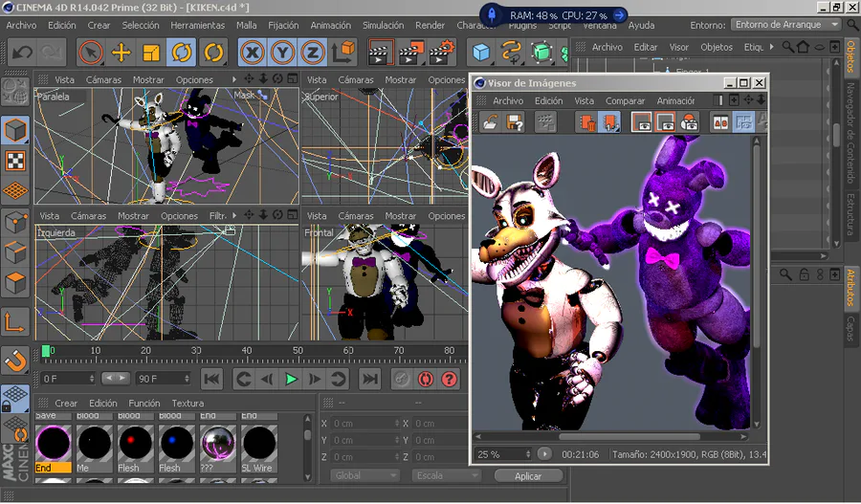Click the Undo arrow icon

click(x=23, y=53)
